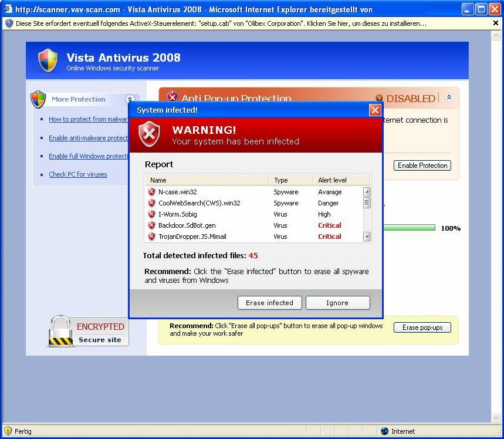Open Check PC for viruses link
The width and height of the screenshot is (504, 439).
78,174
